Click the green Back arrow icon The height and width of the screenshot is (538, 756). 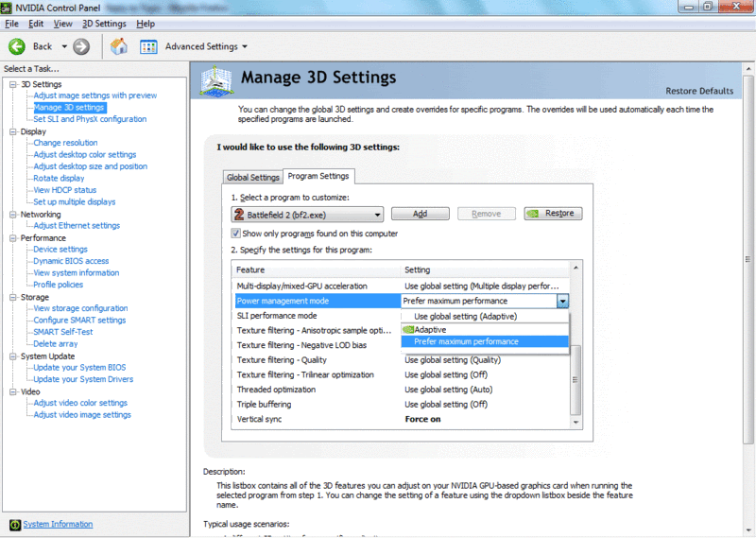17,47
